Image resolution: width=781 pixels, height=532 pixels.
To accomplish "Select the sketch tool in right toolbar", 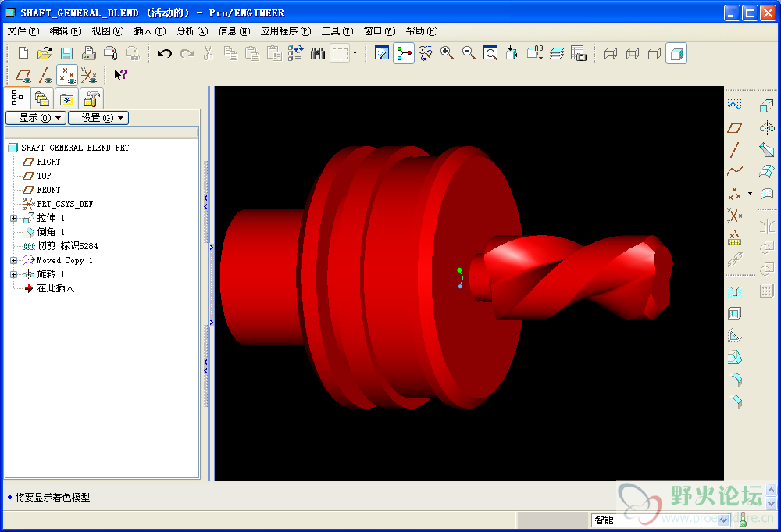I will [x=734, y=105].
